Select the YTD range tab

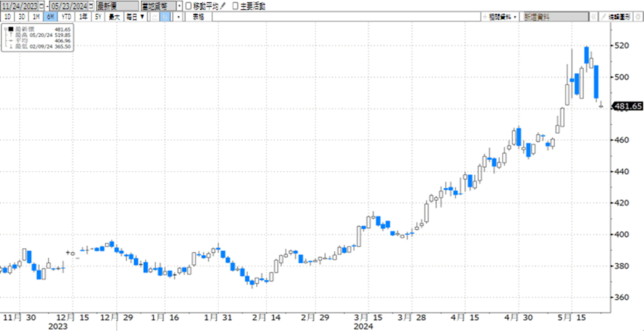tap(66, 17)
